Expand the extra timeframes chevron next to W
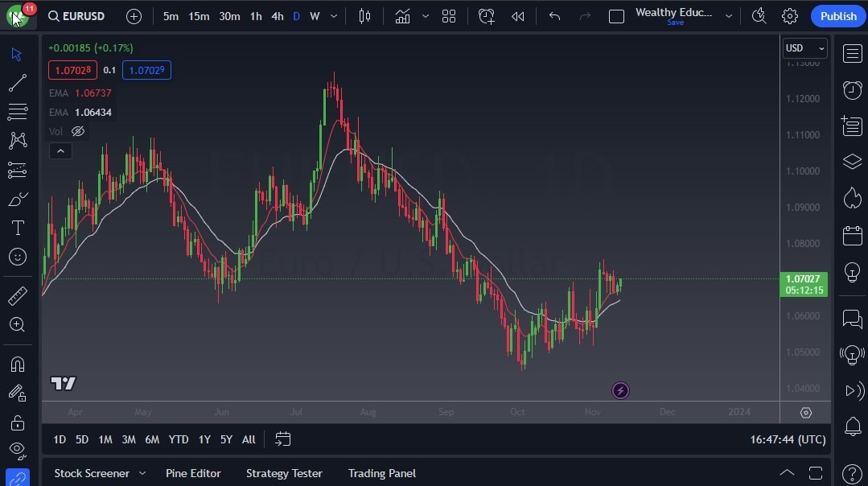868x486 pixels. (333, 15)
